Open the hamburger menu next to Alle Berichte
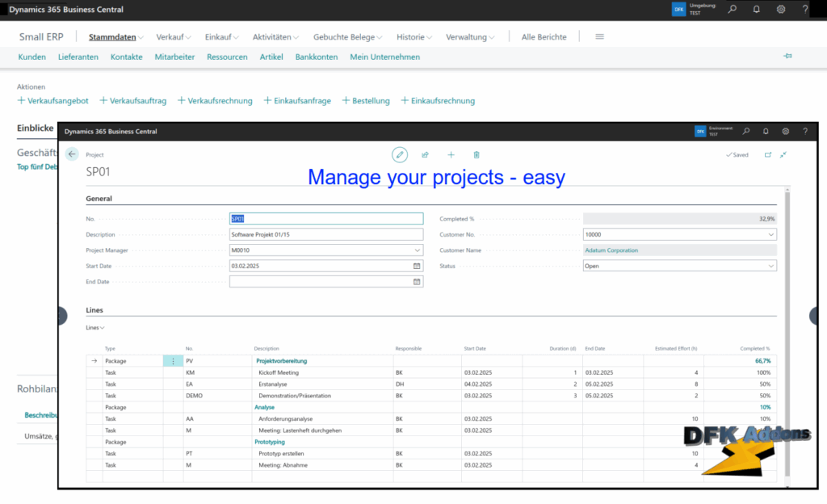 [x=600, y=36]
